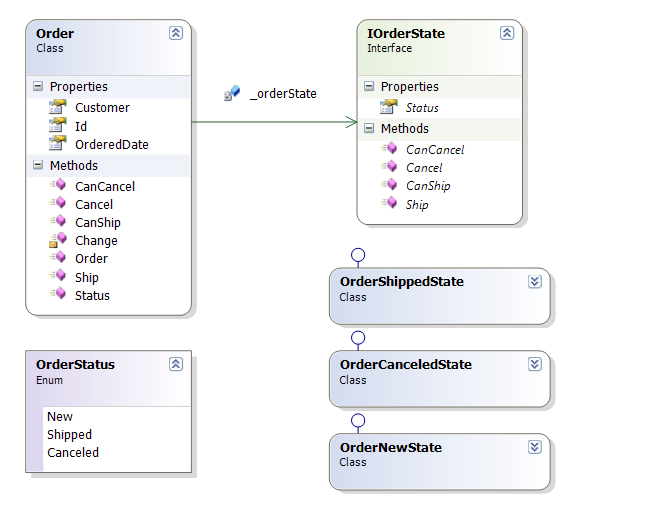Click the _orderState association label

tap(283, 93)
